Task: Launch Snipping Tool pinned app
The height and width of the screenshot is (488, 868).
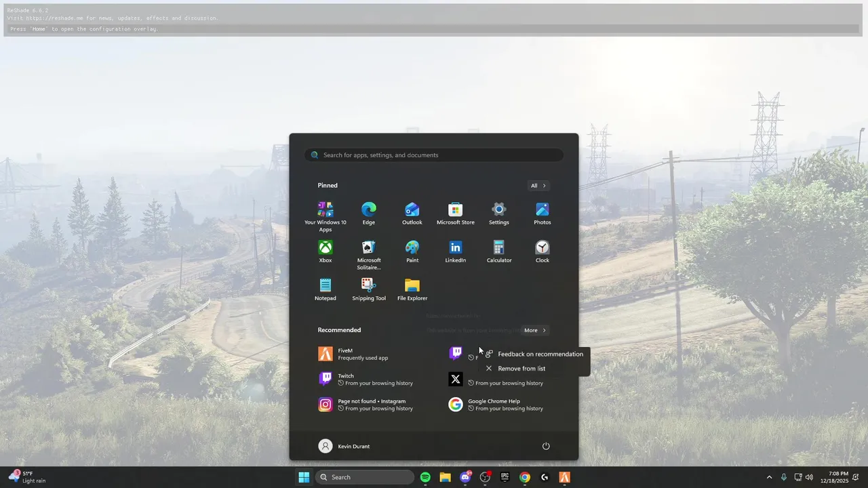Action: pyautogui.click(x=369, y=289)
